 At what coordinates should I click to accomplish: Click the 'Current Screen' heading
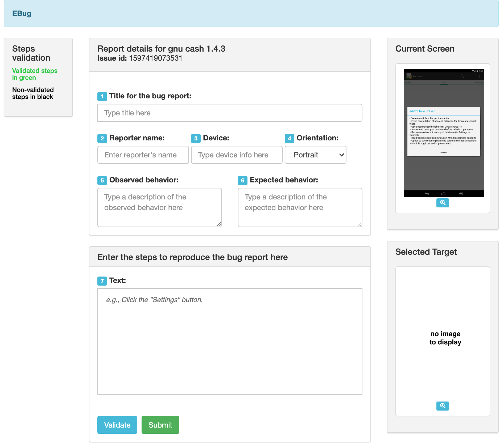pos(425,49)
